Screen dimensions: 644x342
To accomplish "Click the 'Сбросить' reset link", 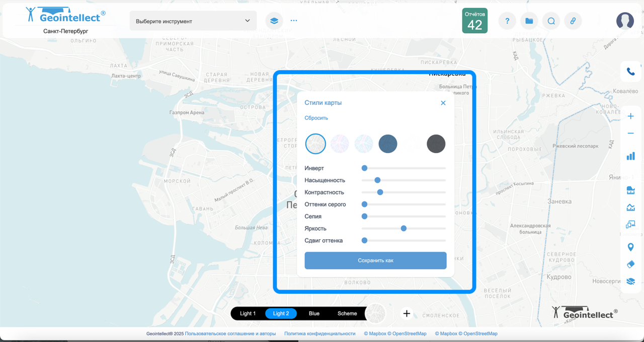I will 316,118.
